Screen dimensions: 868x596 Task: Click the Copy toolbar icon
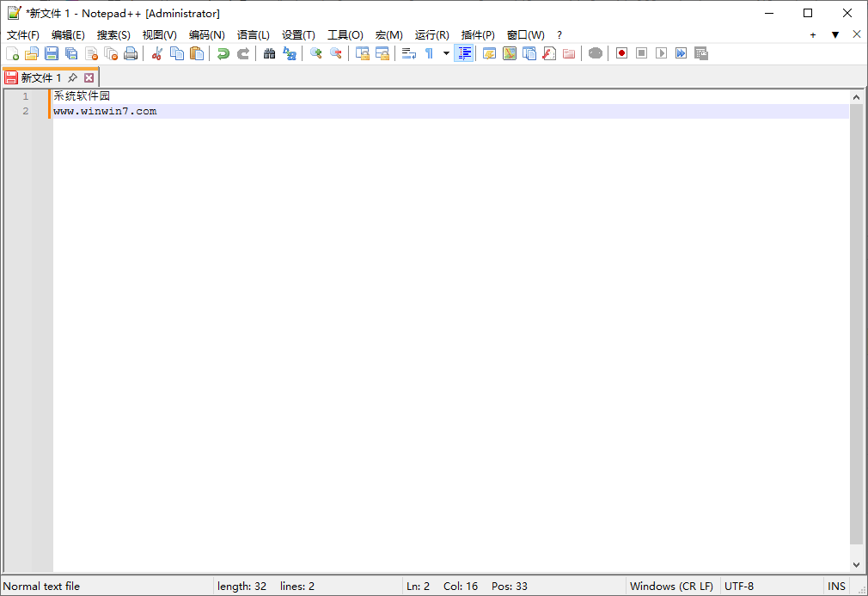tap(177, 53)
